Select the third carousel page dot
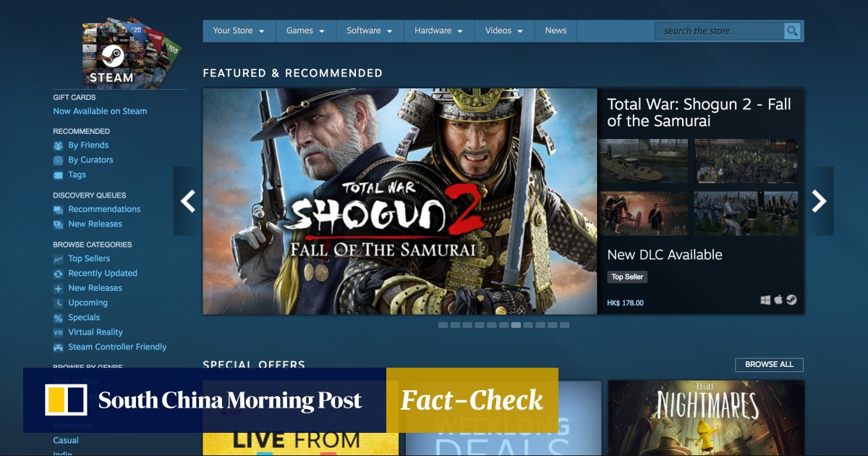This screenshot has width=868, height=456. [467, 325]
